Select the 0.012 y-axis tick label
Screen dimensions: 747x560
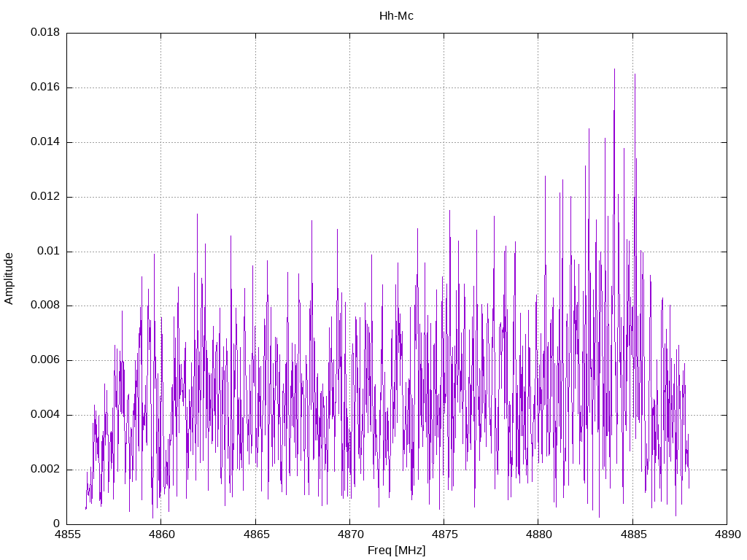tap(44, 197)
